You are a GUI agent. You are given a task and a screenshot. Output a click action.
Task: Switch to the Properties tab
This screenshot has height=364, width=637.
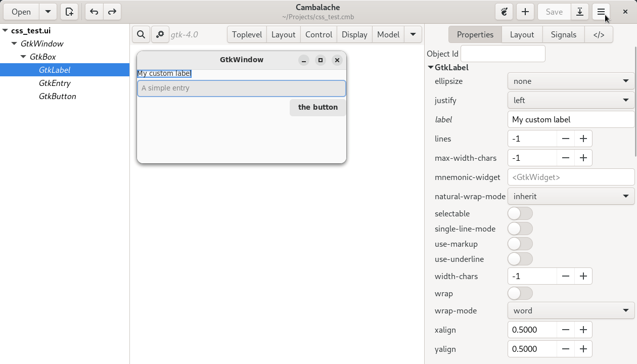click(475, 34)
